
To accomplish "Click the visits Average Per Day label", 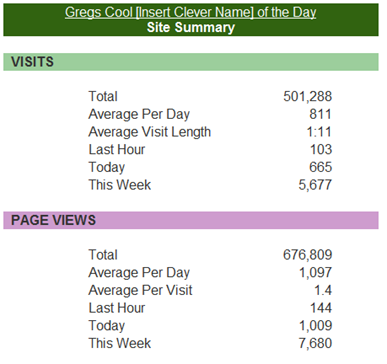I will [139, 114].
